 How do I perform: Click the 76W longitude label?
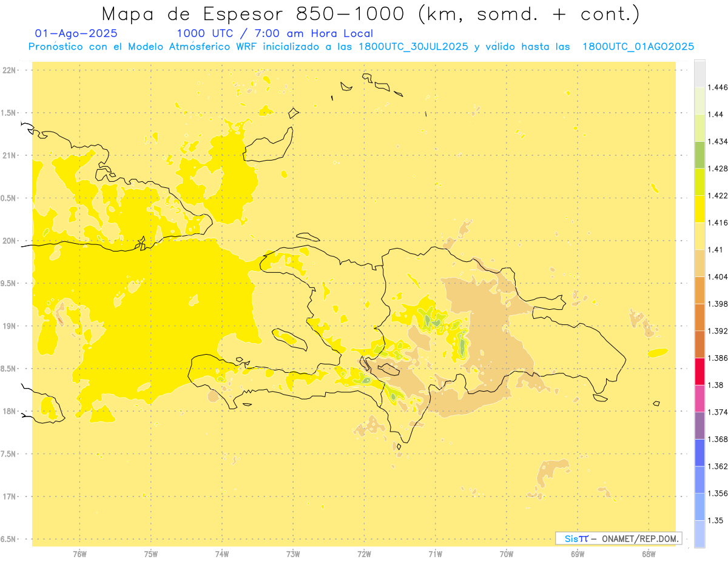79,554
